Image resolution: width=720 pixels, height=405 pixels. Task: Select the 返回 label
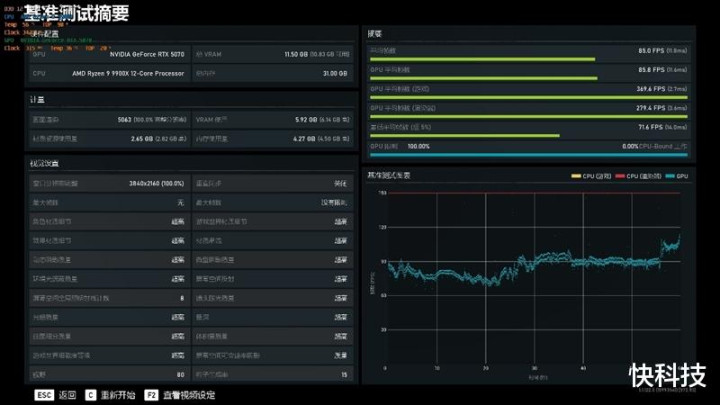(68, 395)
